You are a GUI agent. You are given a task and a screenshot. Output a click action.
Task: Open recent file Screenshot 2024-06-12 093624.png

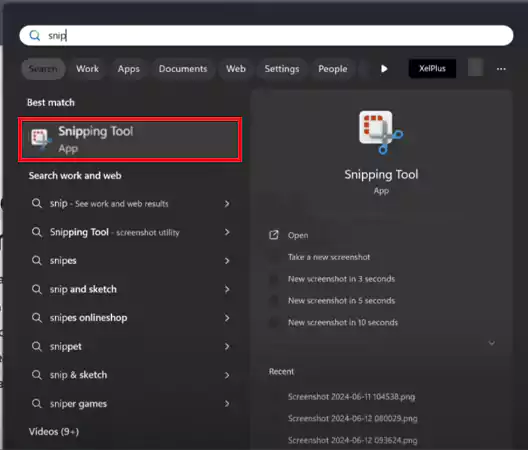(353, 440)
